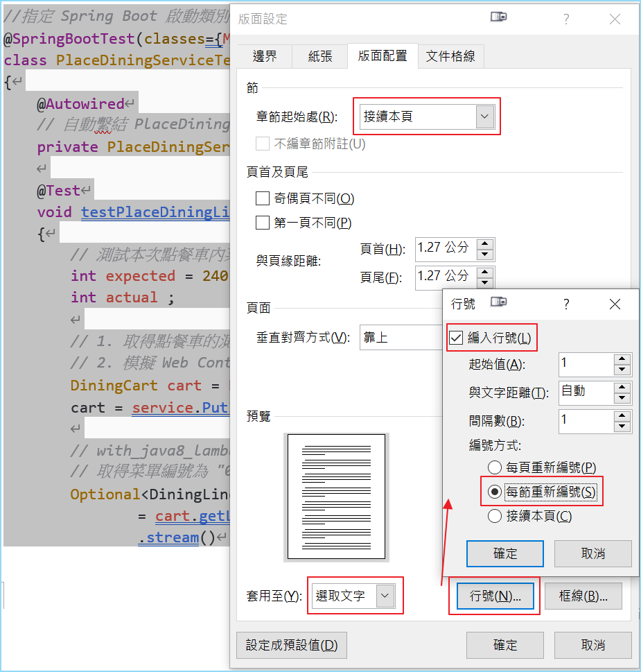The image size is (641, 672).
Task: Click the help question mark in 版面設定
Action: 566,19
